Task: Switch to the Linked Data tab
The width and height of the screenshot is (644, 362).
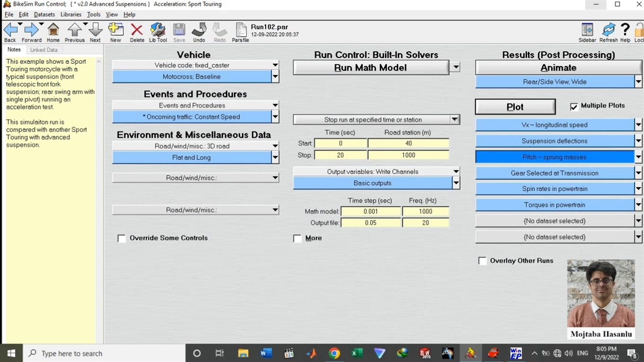Action: [x=44, y=50]
